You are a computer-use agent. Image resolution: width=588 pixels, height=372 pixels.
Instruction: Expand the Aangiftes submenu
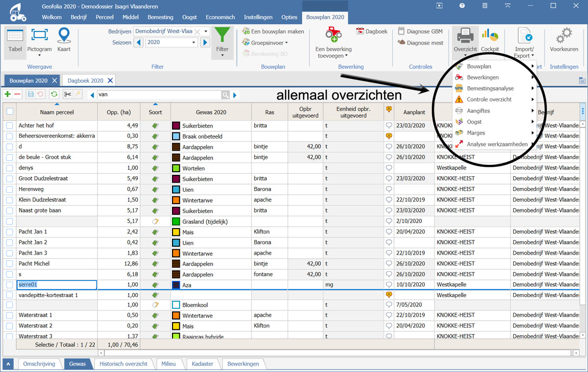click(533, 111)
